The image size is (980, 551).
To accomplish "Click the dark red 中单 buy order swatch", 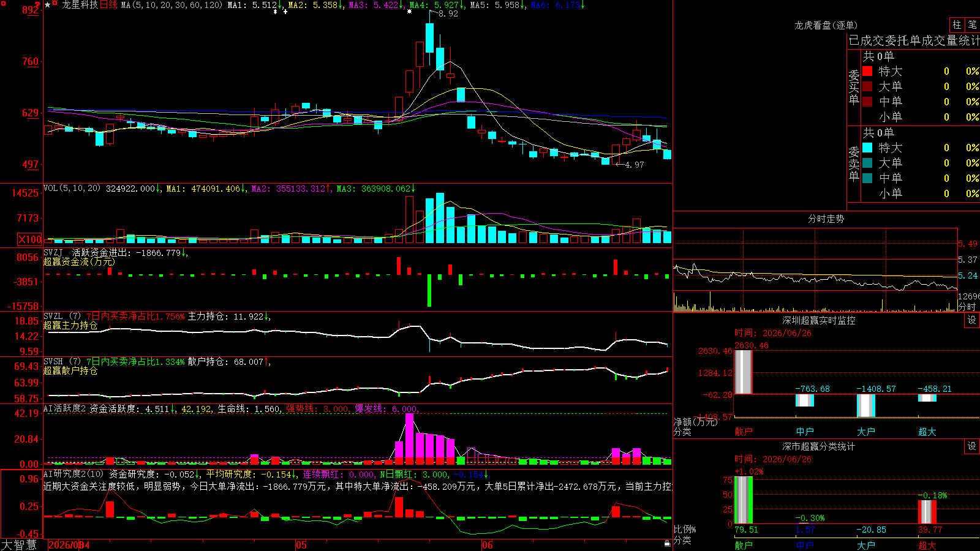I will pyautogui.click(x=867, y=101).
